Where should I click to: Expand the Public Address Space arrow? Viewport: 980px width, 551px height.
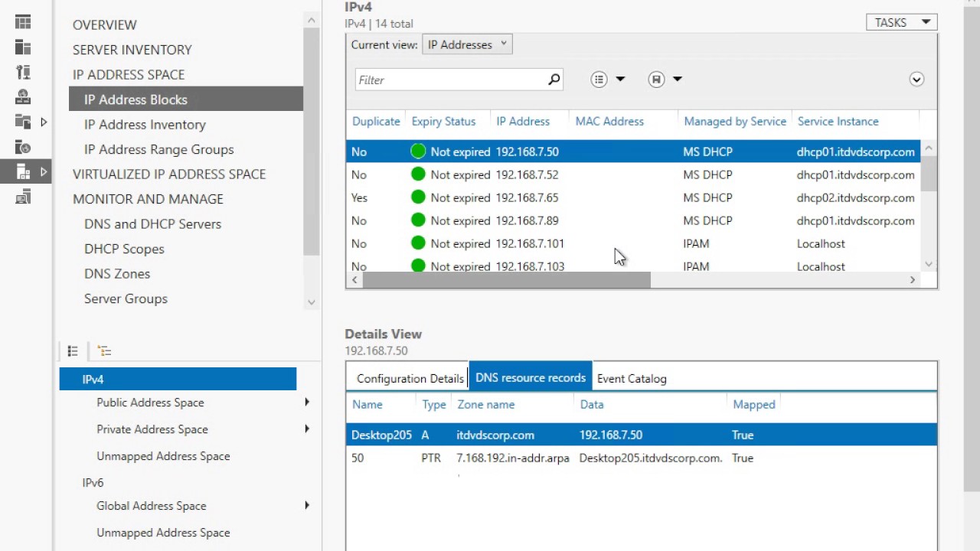pyautogui.click(x=307, y=403)
